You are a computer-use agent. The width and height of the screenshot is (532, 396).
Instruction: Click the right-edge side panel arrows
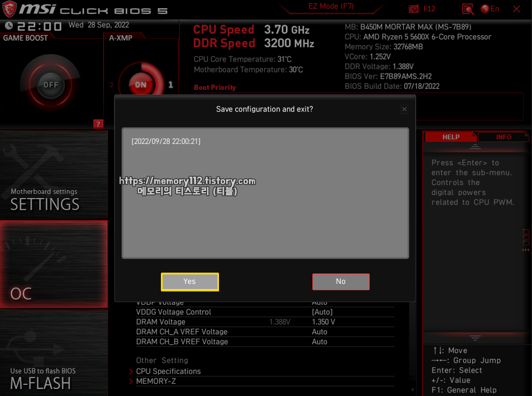526,250
